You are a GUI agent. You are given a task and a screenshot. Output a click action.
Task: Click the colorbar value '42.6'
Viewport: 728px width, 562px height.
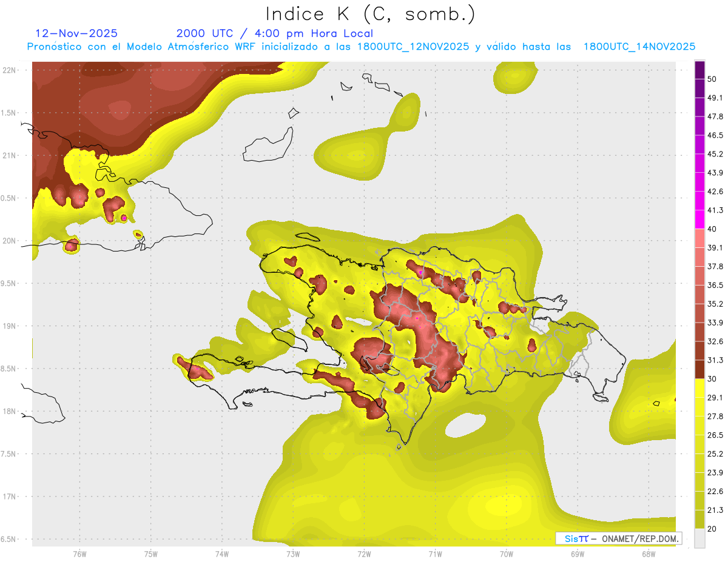(715, 192)
